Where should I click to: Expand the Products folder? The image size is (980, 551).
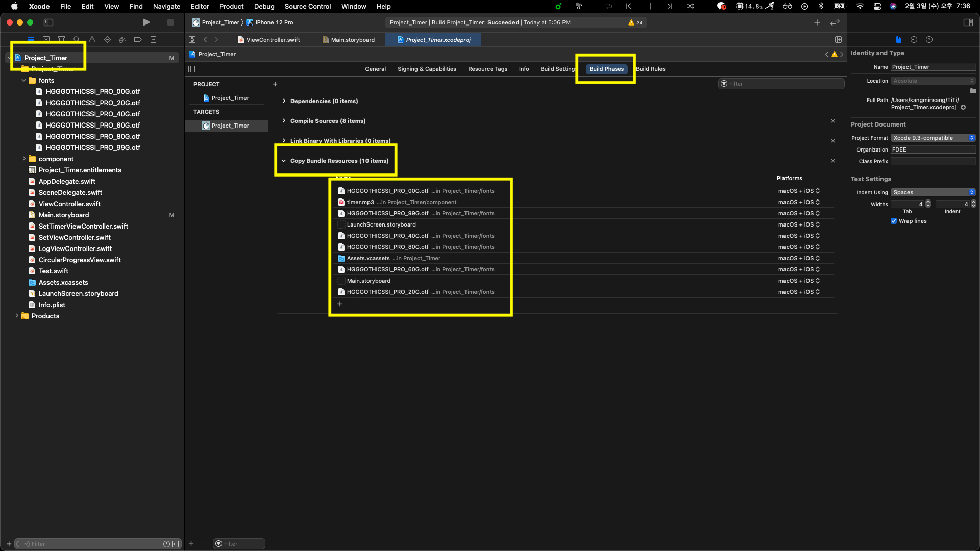pyautogui.click(x=17, y=316)
